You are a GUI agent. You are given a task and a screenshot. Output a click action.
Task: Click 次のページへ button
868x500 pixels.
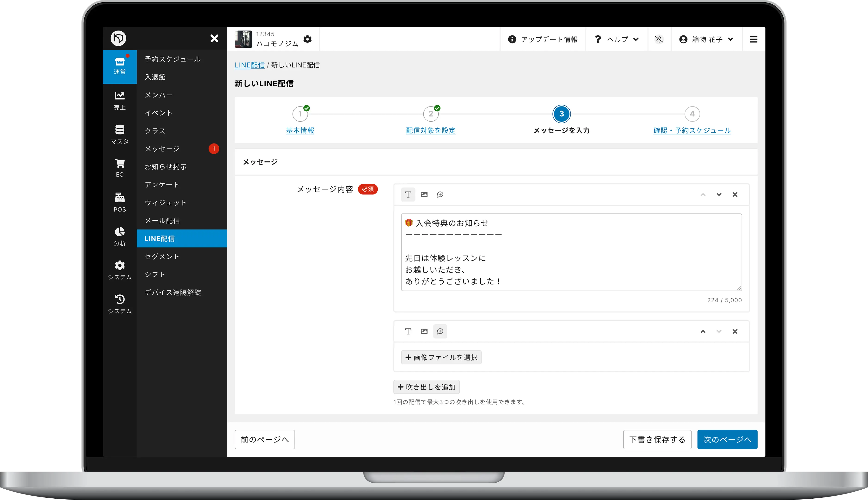727,439
